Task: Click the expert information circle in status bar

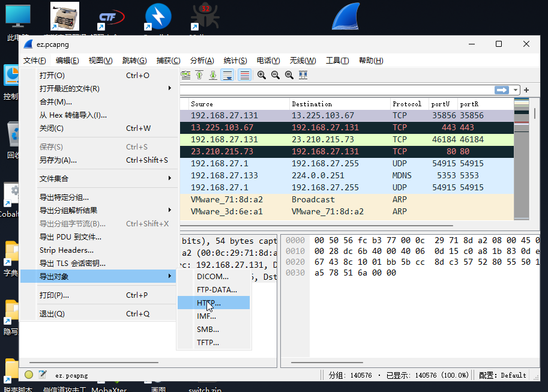Action: (x=29, y=375)
